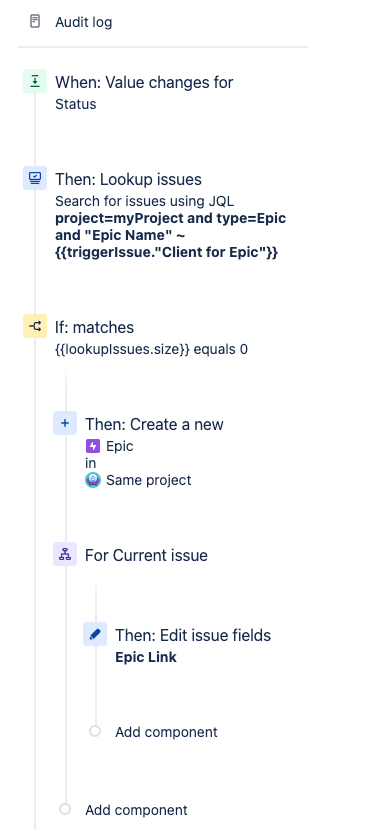Select the yellow If matches condition icon
Image resolution: width=367 pixels, height=830 pixels.
(35, 326)
